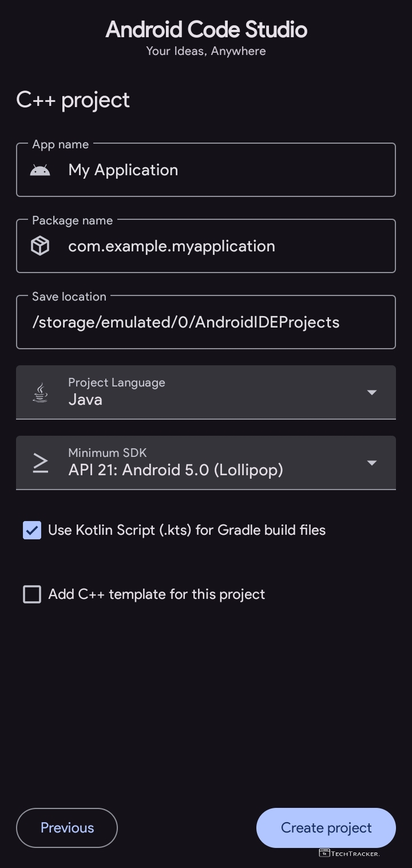Expand the Minimum SDK dropdown arrow
This screenshot has width=412, height=868.
371,463
